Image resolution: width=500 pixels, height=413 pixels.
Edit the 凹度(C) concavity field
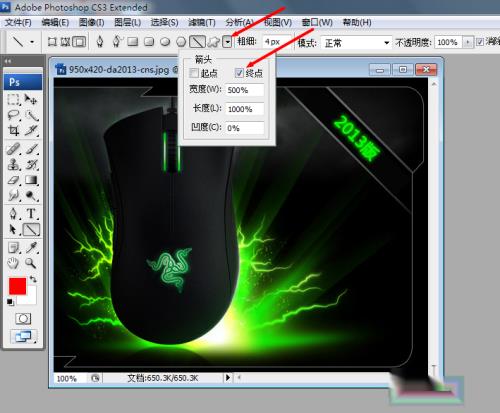tap(245, 128)
